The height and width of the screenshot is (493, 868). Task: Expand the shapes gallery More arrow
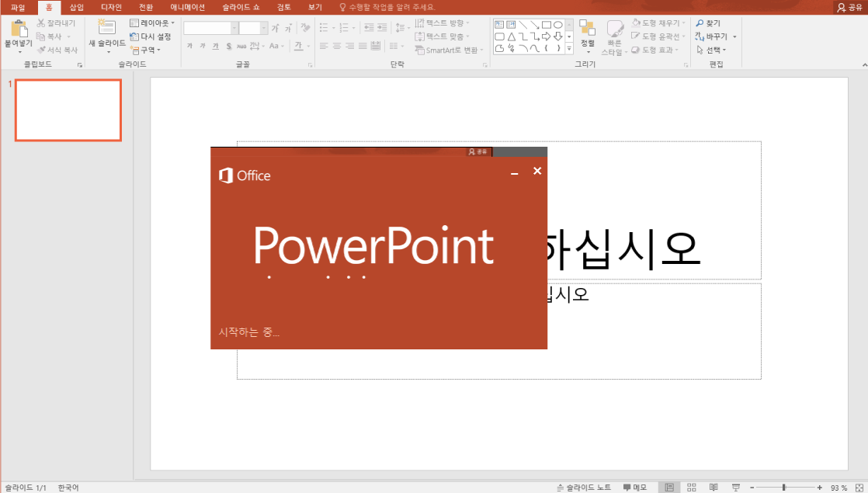(569, 49)
